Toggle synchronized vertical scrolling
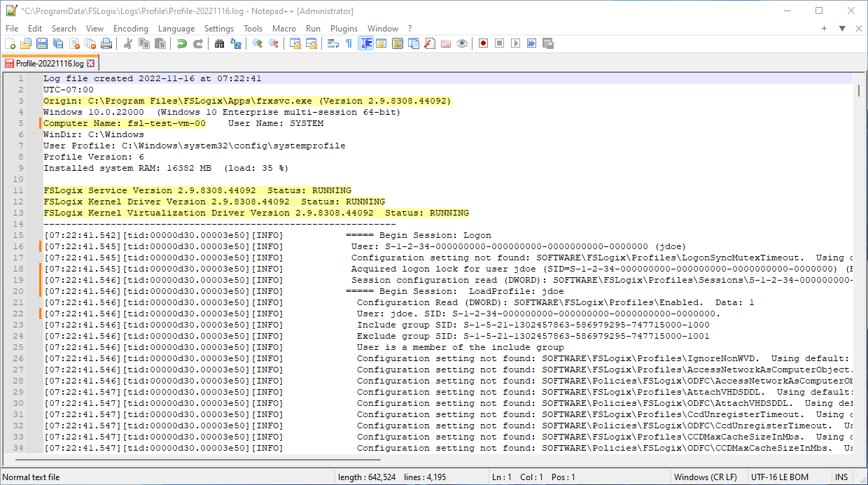Viewport: 868px width, 485px height. 295,43
